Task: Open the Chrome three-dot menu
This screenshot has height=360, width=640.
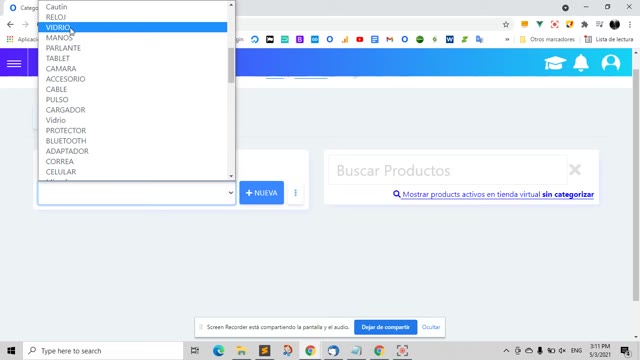Action: click(630, 24)
